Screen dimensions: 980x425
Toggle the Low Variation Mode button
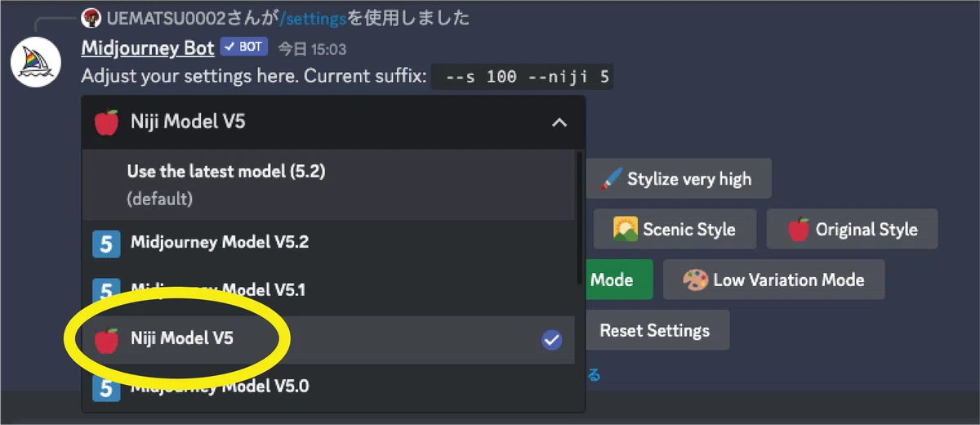point(774,280)
